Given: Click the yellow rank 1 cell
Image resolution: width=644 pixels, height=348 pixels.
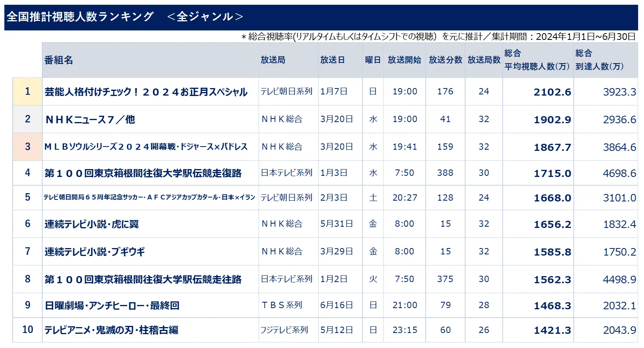Looking at the screenshot, I should 28,92.
